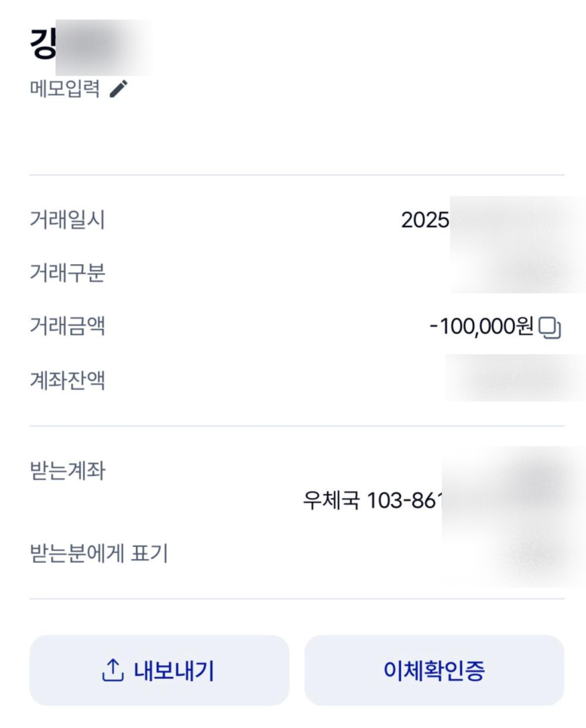This screenshot has width=586, height=728.
Task: Copy the transaction amount with the copy icon
Action: point(550,328)
